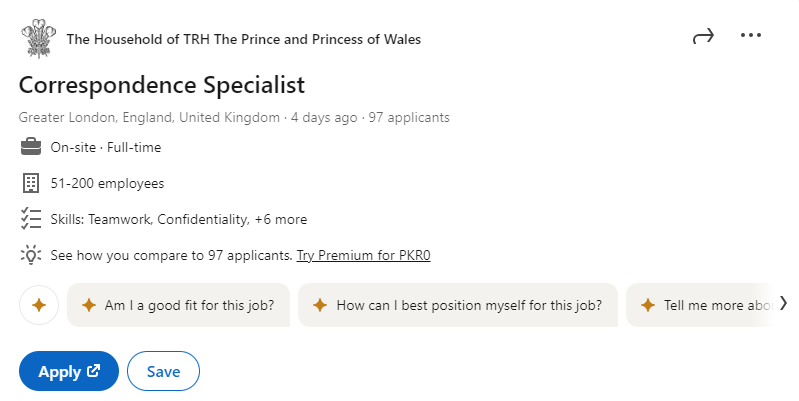The width and height of the screenshot is (799, 401).
Task: Click the Correspondence Specialist job title
Action: click(x=162, y=84)
